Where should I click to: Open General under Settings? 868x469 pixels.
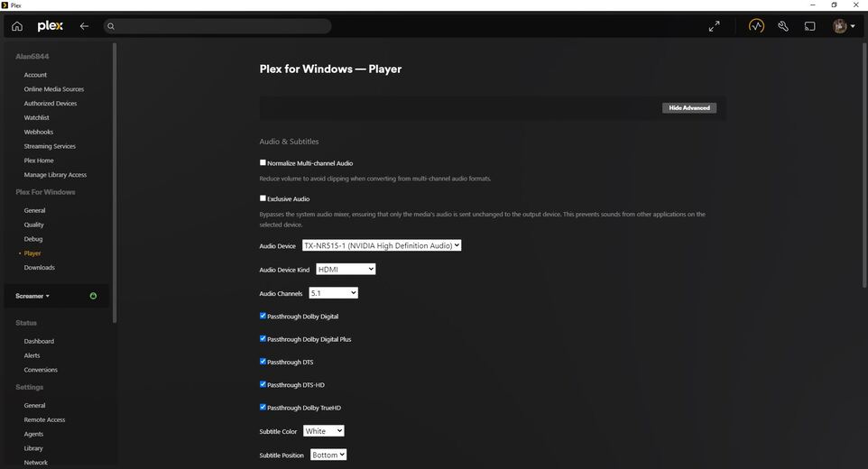coord(35,405)
